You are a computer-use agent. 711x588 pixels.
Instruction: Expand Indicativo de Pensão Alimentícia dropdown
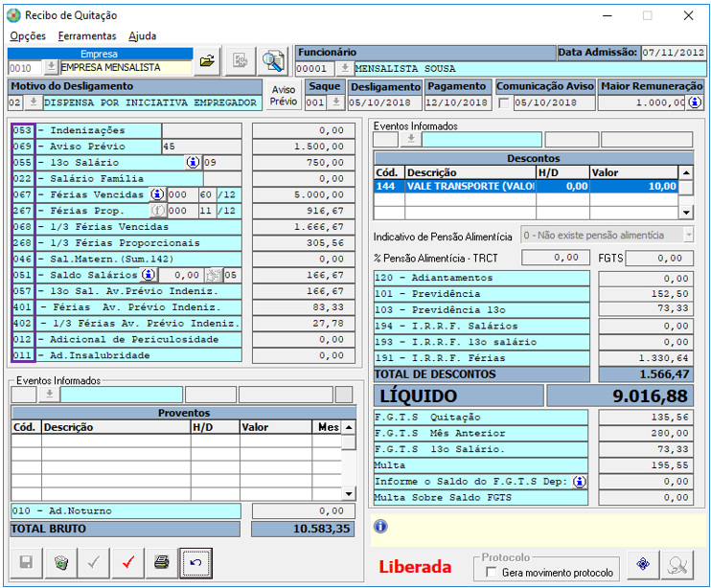(689, 236)
